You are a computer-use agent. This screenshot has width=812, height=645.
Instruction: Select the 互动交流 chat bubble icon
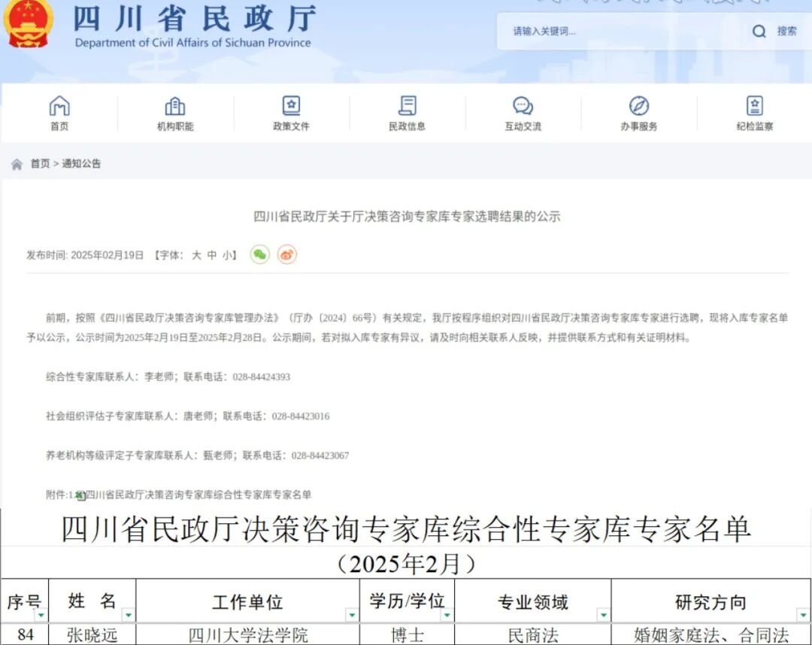click(522, 105)
